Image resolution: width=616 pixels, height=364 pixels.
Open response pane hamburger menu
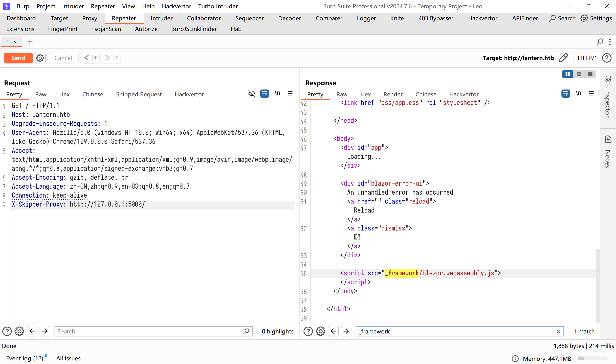(x=591, y=93)
